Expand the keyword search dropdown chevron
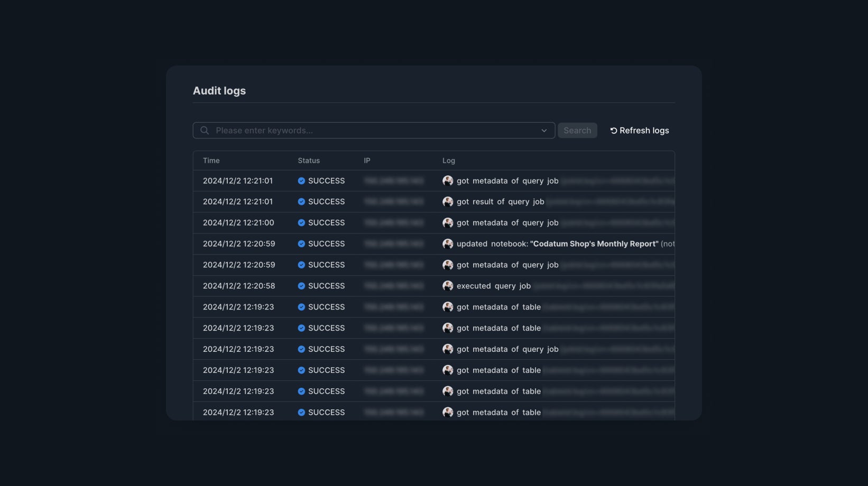The width and height of the screenshot is (868, 486). (x=544, y=130)
